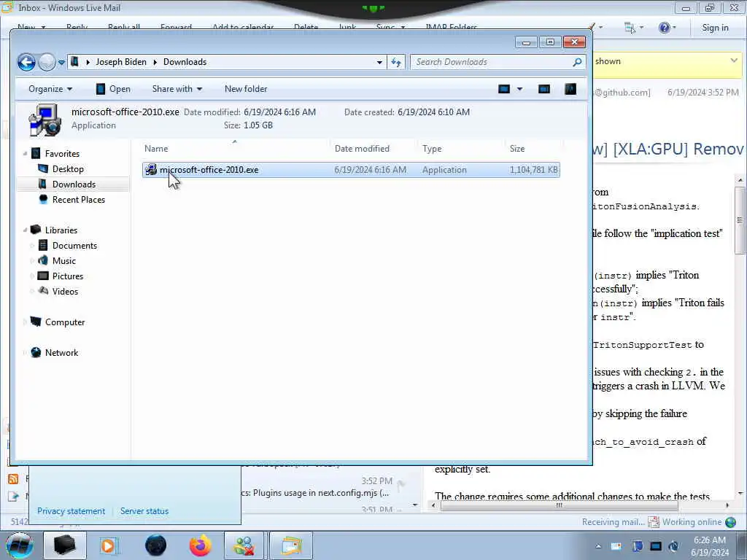Screen dimensions: 747x560
Task: Click the Windows Explorer taskbar button
Action: tap(65, 545)
